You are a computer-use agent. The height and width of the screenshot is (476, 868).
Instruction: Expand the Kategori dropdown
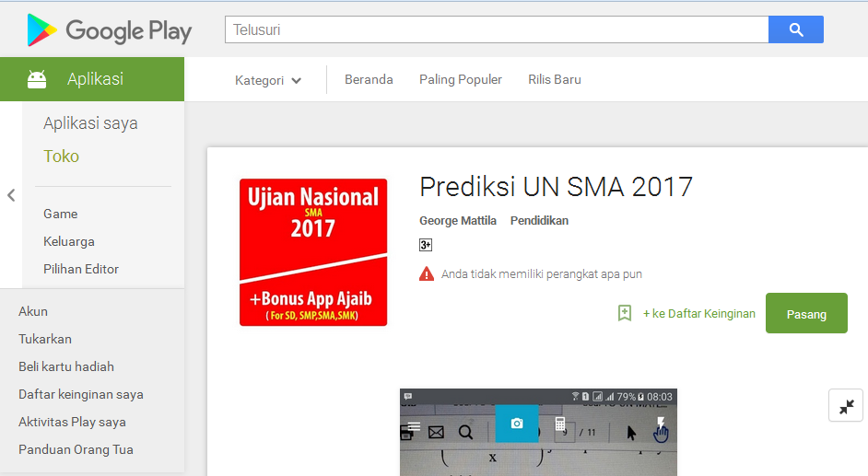(x=268, y=80)
